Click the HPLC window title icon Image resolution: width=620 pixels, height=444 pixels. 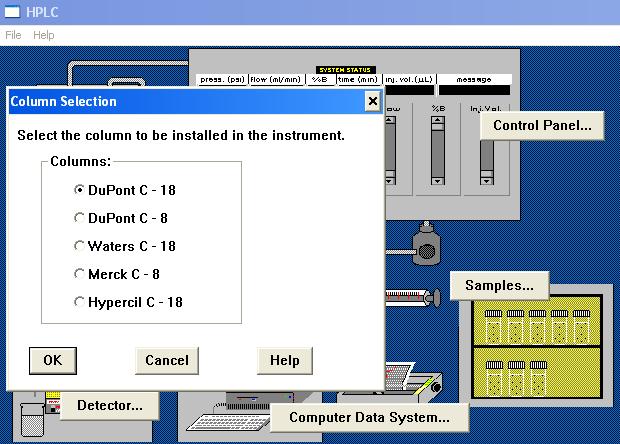coord(12,12)
